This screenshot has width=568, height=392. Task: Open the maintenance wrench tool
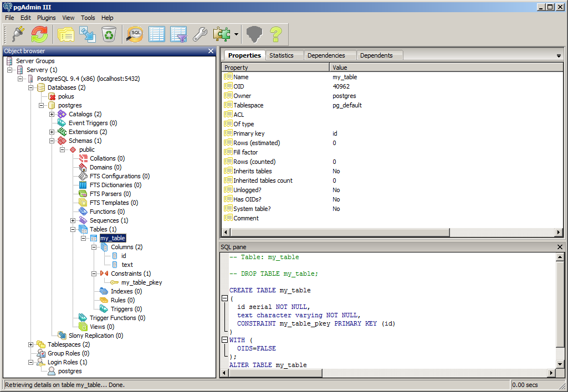200,34
